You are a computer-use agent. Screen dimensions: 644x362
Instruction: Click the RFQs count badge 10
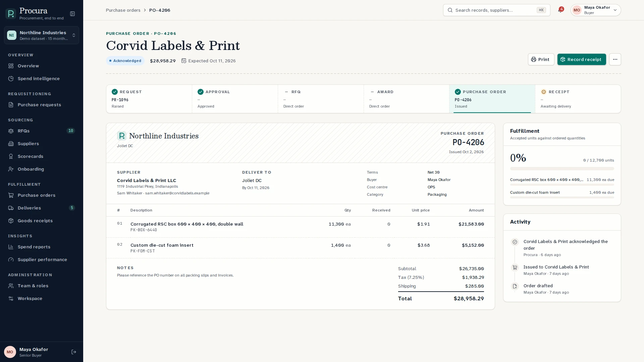70,131
